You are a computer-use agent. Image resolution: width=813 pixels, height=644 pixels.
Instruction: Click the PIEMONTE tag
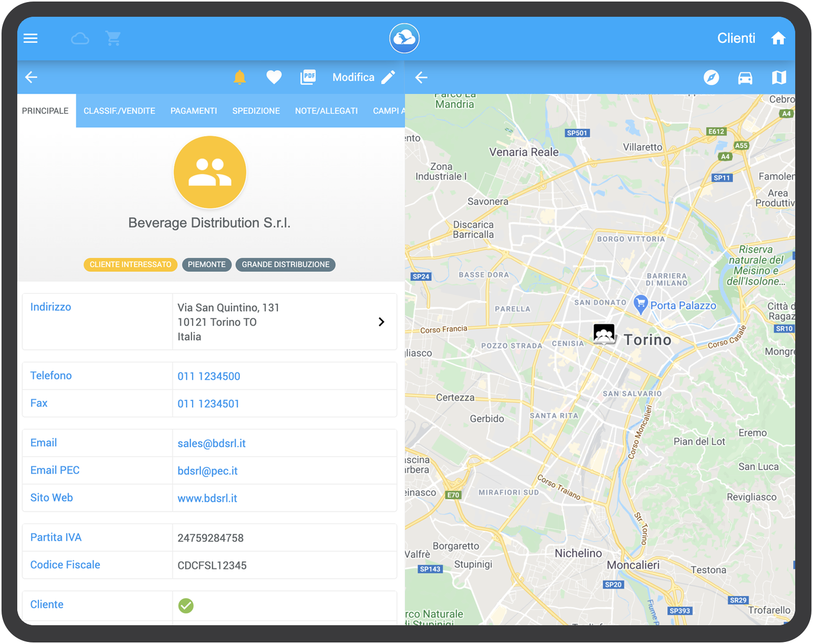(207, 265)
